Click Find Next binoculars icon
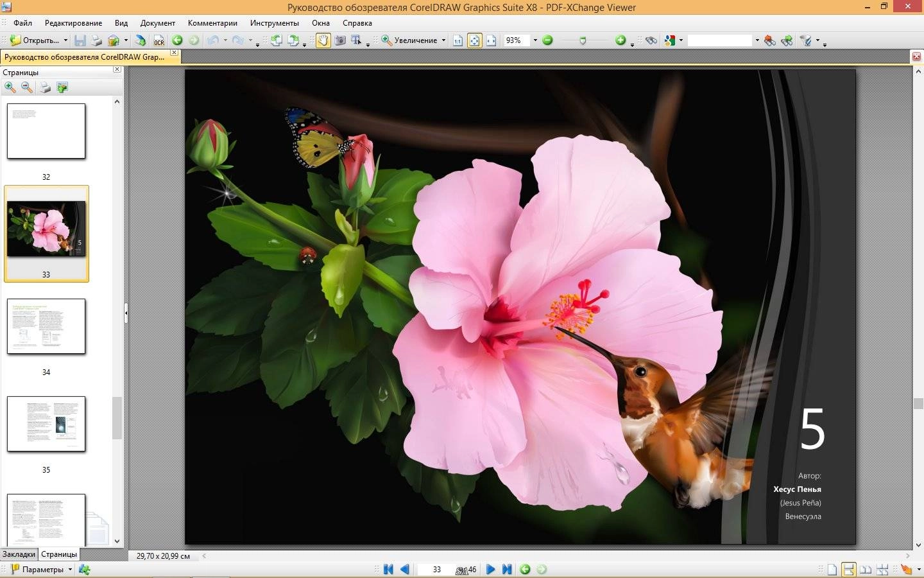This screenshot has height=578, width=924. tap(787, 40)
